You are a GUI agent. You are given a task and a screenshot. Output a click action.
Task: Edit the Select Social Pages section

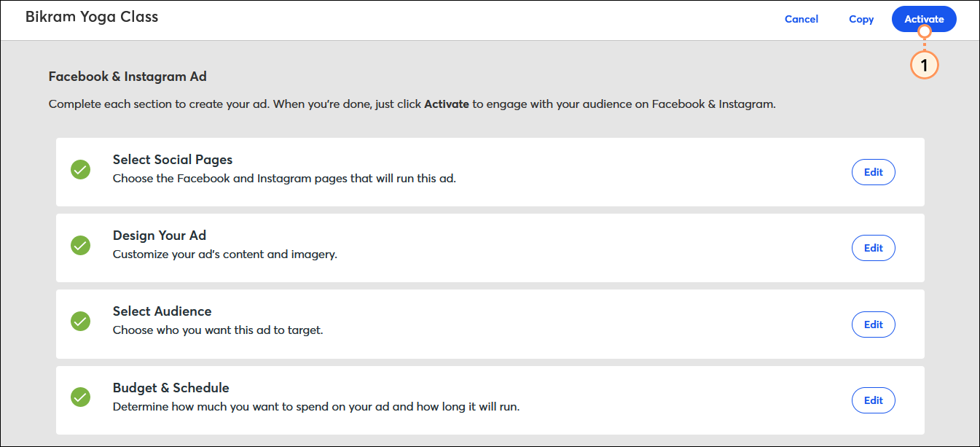[874, 172]
